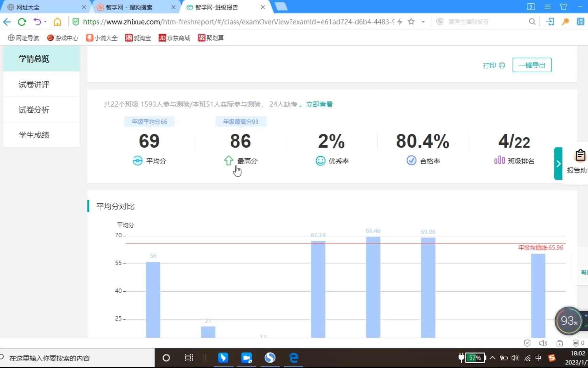Open the 聚划算 bookmark
Image resolution: width=588 pixels, height=368 pixels.
(x=211, y=38)
